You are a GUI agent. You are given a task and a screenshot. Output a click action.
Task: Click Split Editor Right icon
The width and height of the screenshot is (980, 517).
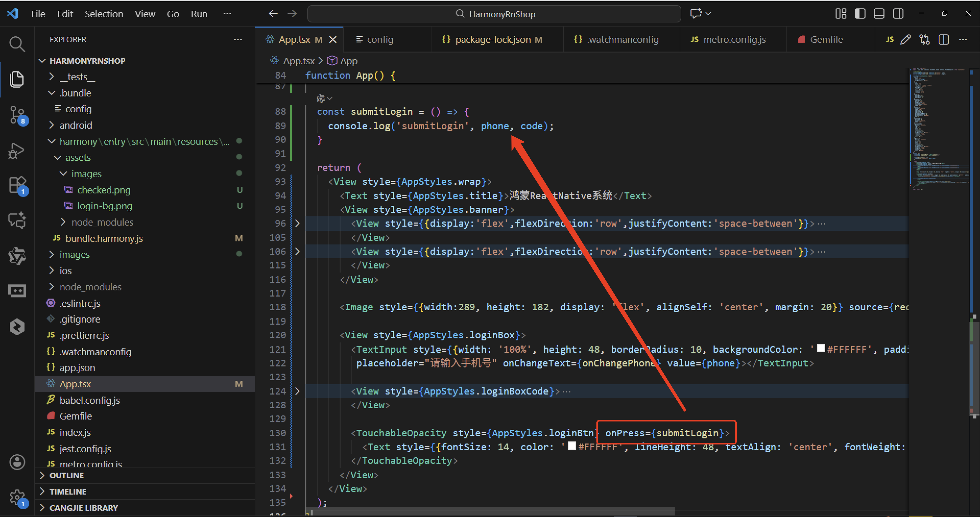(x=943, y=40)
